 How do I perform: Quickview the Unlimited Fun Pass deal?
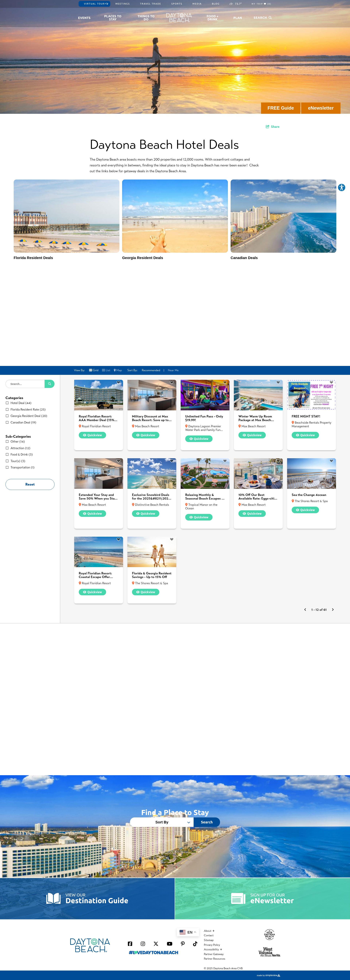(x=199, y=439)
